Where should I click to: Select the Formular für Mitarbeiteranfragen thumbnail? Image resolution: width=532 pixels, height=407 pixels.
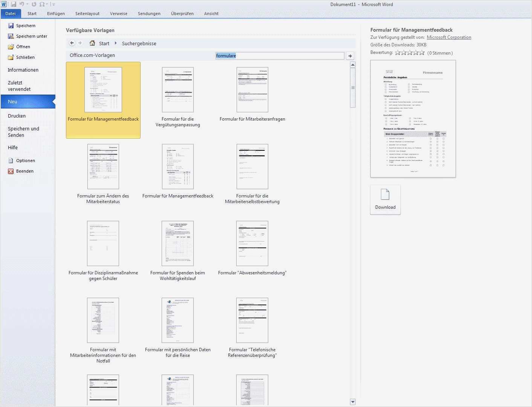(252, 90)
